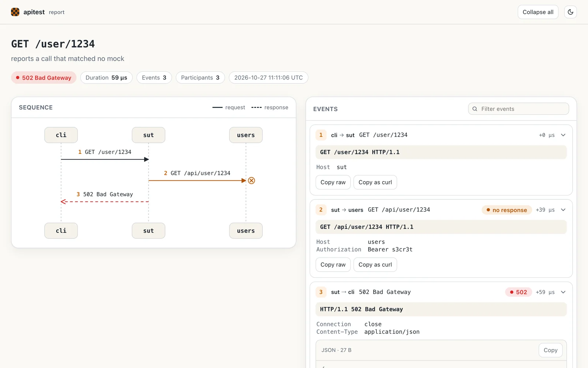Click the EVENTS panel heading
The height and width of the screenshot is (368, 588).
(325, 109)
